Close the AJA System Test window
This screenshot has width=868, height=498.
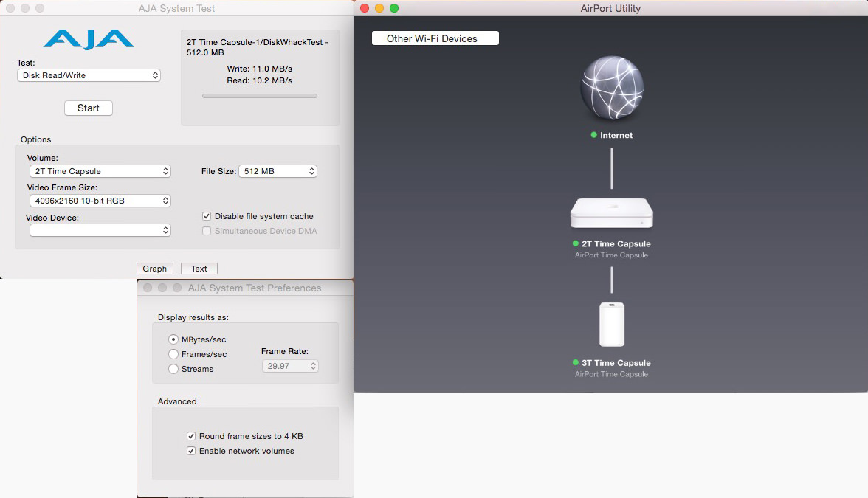click(x=10, y=8)
